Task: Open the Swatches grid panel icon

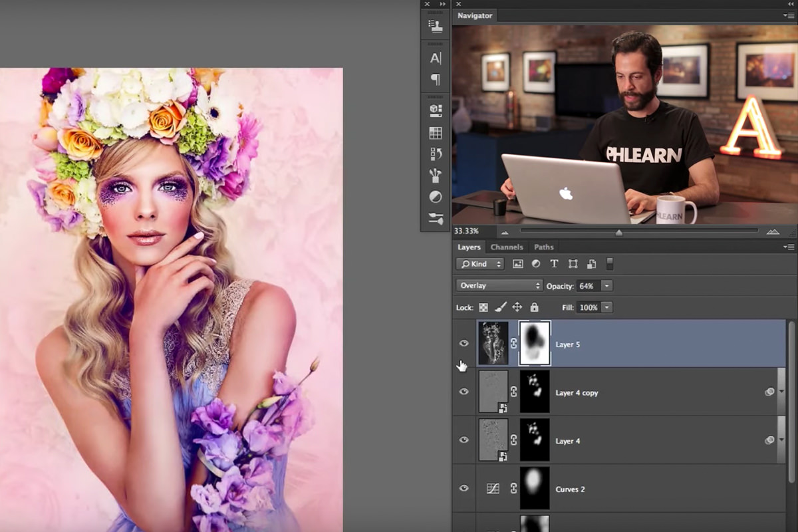Action: 436,133
